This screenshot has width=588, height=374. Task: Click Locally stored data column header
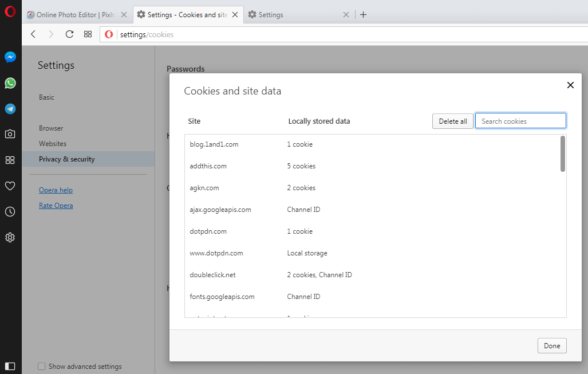pos(319,121)
